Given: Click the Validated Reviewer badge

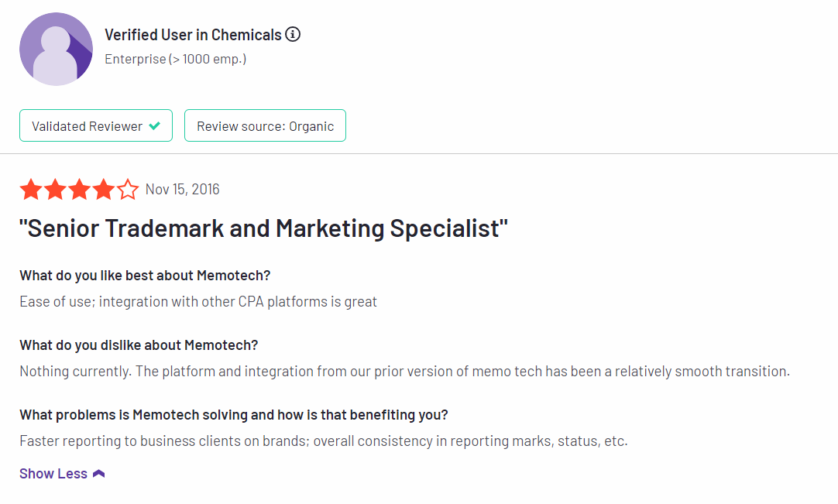Looking at the screenshot, I should (x=96, y=125).
